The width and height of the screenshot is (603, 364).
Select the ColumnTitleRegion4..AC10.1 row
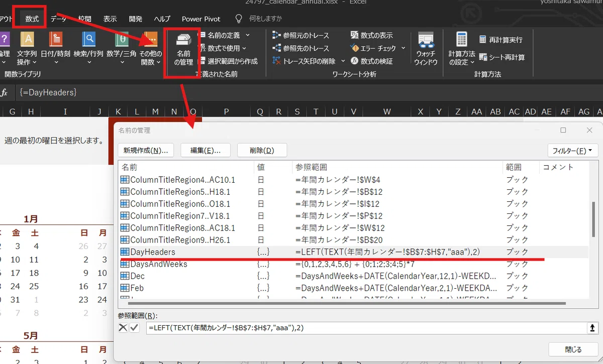pos(353,179)
